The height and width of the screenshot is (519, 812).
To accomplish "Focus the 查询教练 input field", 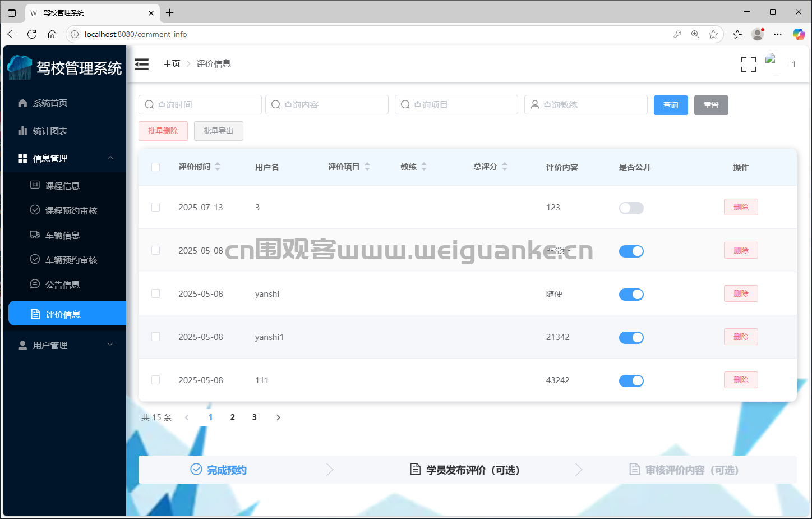I will [586, 105].
